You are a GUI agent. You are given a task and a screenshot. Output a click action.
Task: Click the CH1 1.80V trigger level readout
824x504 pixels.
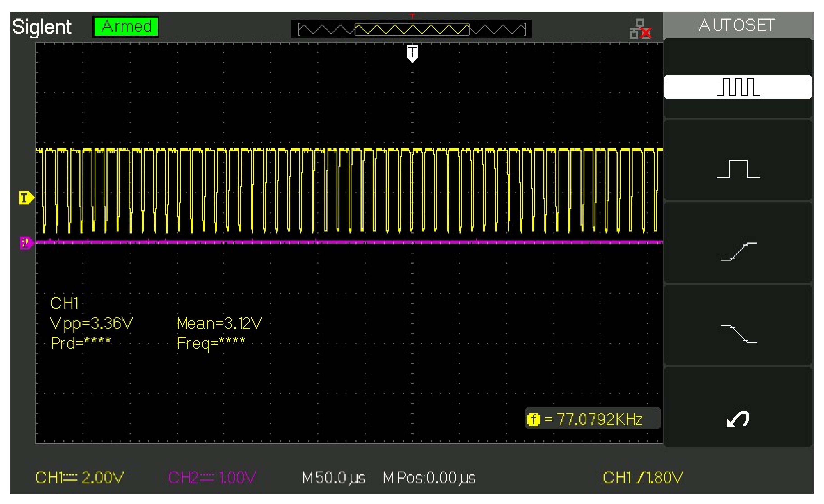click(x=642, y=478)
